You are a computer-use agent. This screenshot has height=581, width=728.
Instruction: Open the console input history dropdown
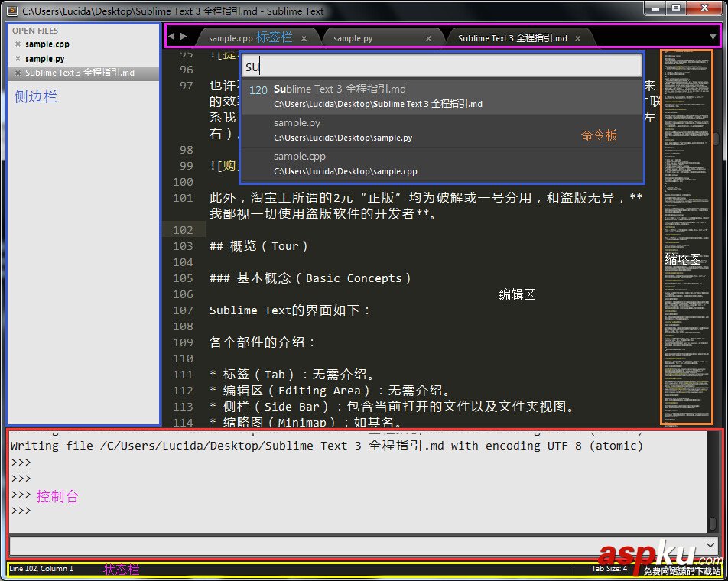tap(710, 545)
